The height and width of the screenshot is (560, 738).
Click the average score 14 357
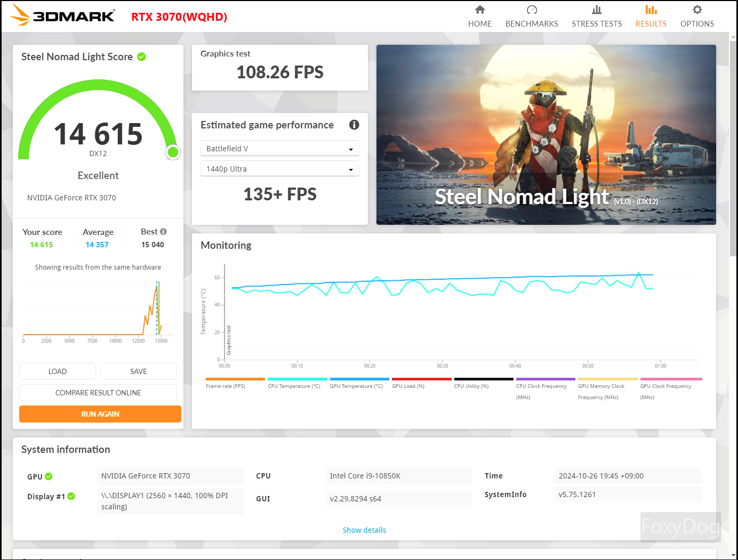click(x=97, y=245)
